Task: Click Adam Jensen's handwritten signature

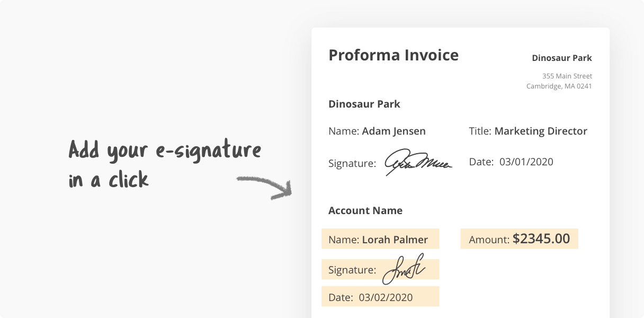Action: [x=418, y=162]
